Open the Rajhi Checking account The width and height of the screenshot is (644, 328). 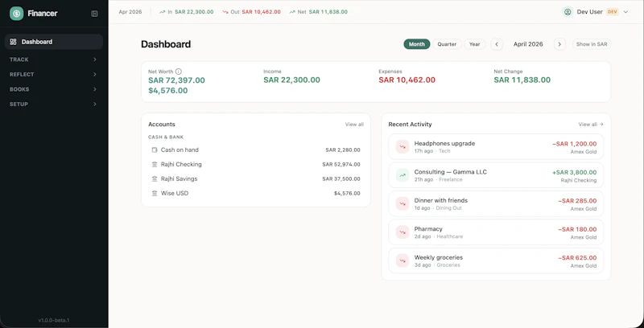pyautogui.click(x=256, y=165)
